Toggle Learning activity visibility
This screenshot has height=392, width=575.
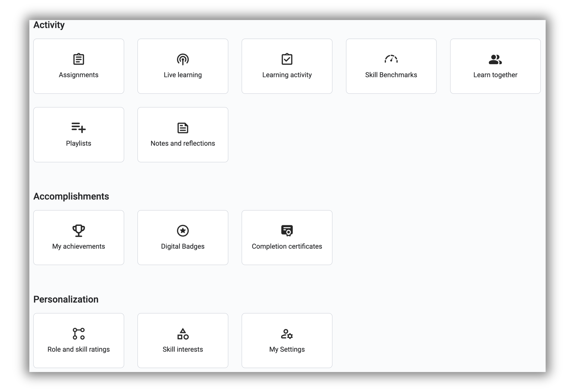pos(287,66)
